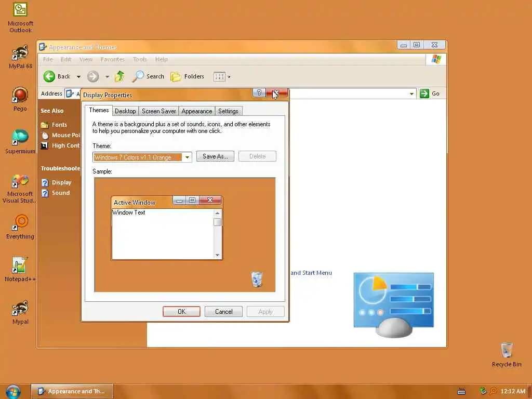The width and height of the screenshot is (532, 399).
Task: Click the Save As... button
Action: [215, 156]
